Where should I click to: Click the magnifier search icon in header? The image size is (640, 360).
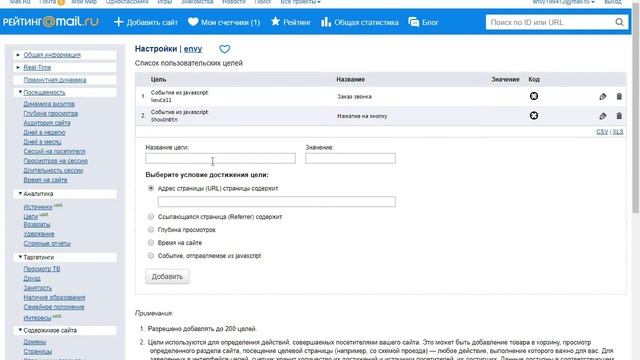(619, 22)
